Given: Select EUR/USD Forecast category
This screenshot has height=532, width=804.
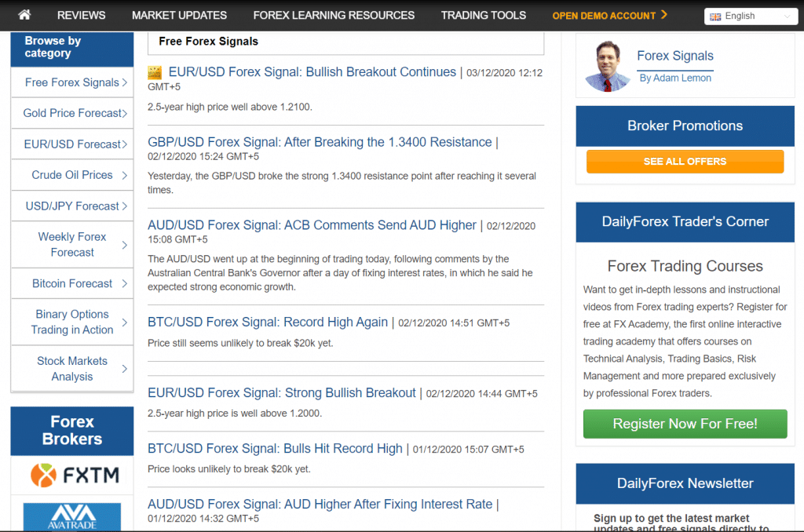Looking at the screenshot, I should click(x=71, y=144).
